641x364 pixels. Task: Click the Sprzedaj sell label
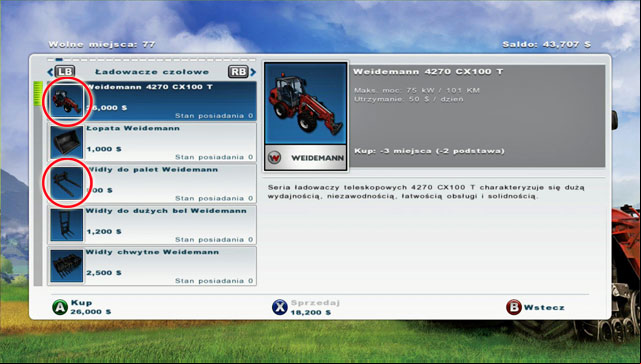(315, 303)
